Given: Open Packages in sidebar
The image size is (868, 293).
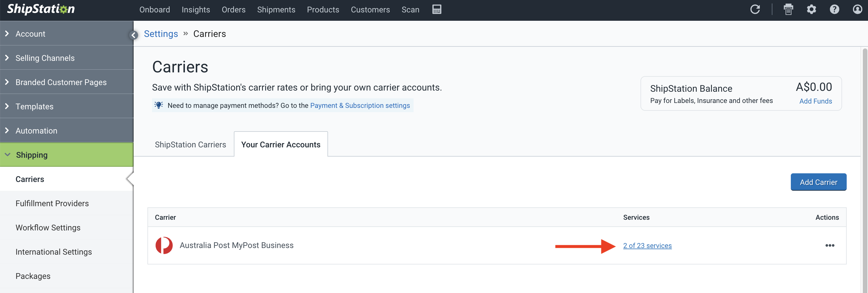Looking at the screenshot, I should [x=67, y=276].
